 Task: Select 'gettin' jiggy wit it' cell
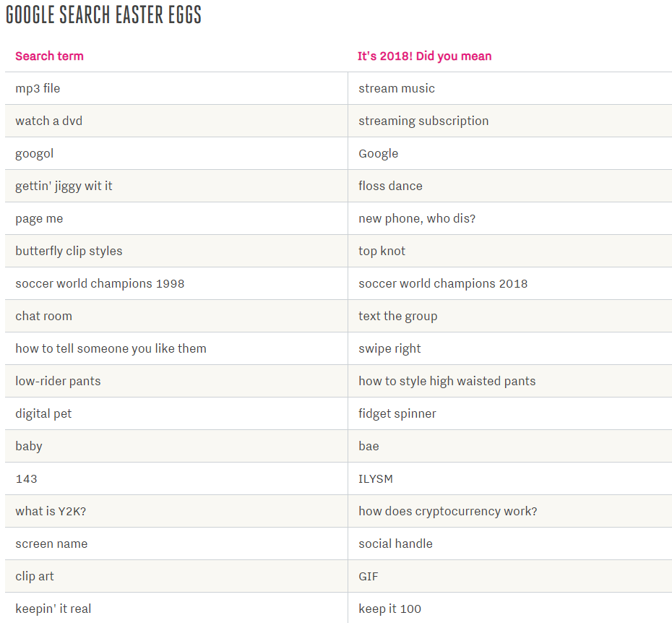(x=64, y=186)
